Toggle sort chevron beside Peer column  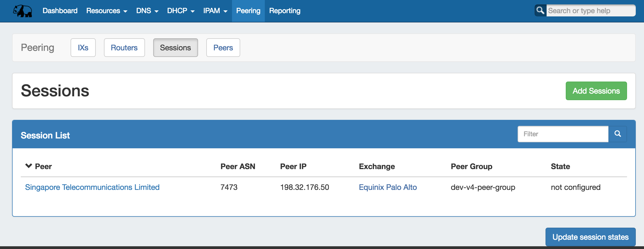28,166
